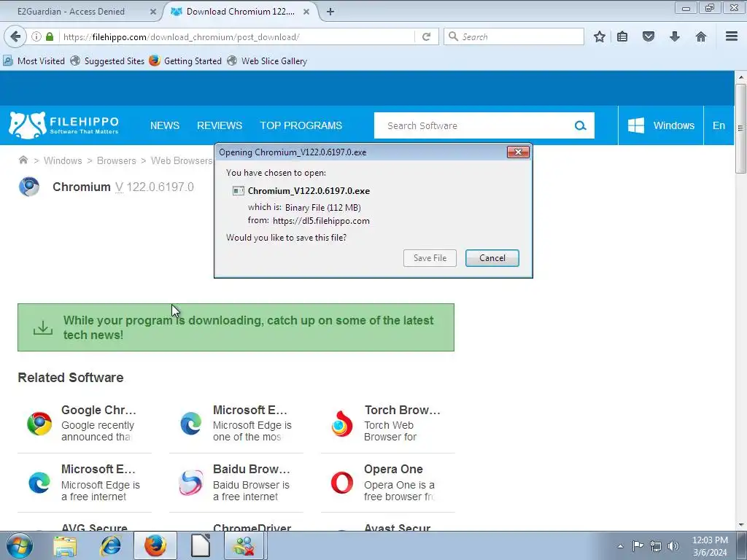The image size is (747, 560).
Task: Click the scrollbar up arrow
Action: 741,76
